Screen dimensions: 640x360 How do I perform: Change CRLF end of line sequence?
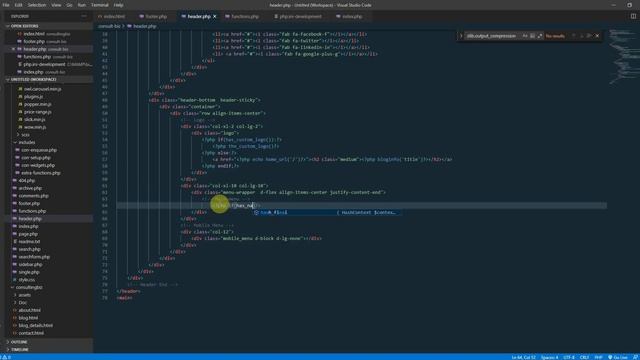pos(584,357)
